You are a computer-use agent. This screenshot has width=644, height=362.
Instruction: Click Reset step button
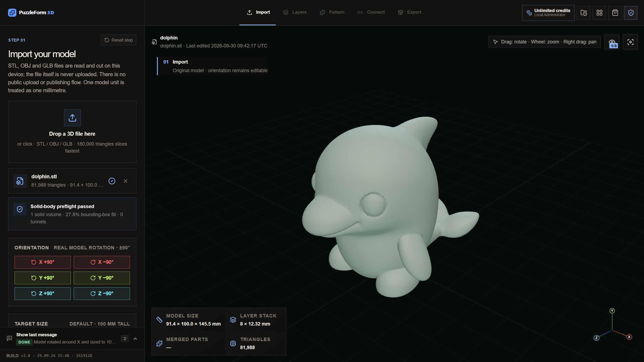(119, 40)
